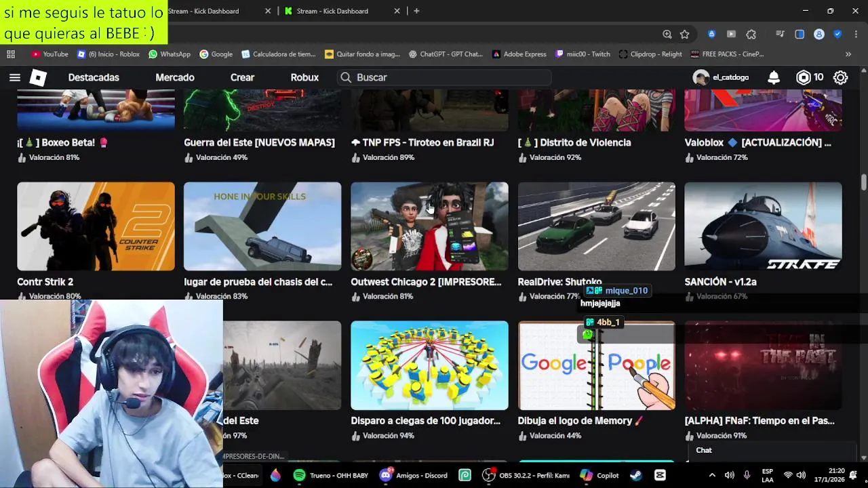Open the miic00 - Twitch bookmark
868x488 pixels.
point(583,54)
